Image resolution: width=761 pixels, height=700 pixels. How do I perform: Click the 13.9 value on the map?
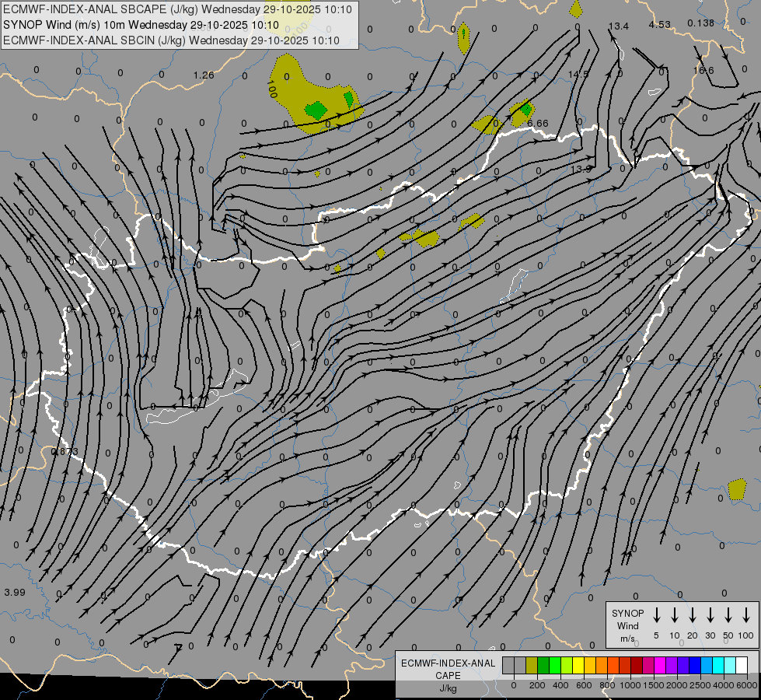pos(581,169)
